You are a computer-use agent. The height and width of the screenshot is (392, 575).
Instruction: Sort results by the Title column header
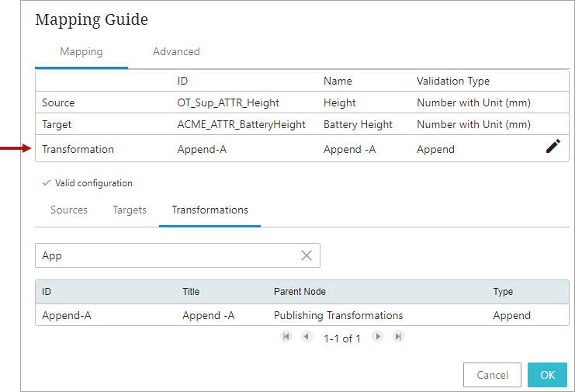[191, 292]
